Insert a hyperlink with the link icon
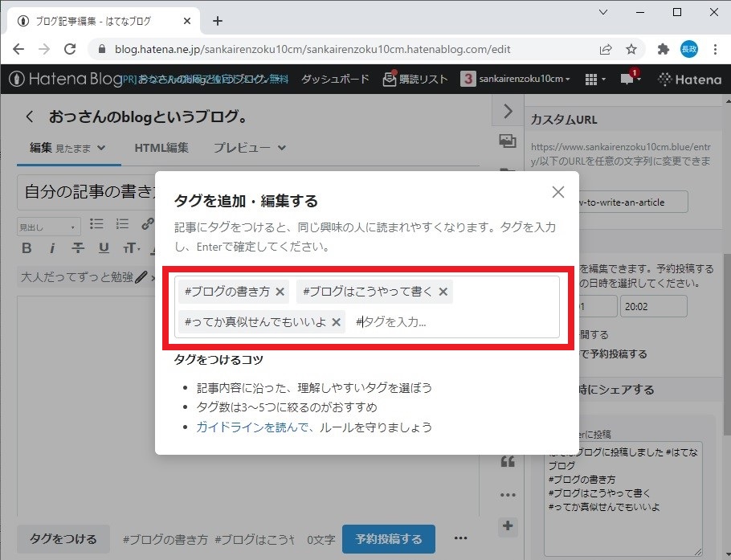 point(148,224)
